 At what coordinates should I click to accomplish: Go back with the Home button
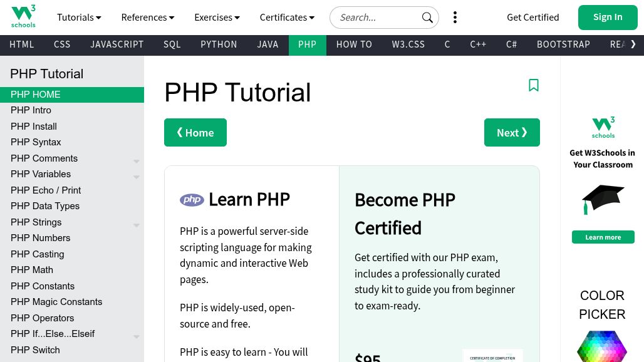pyautogui.click(x=195, y=133)
